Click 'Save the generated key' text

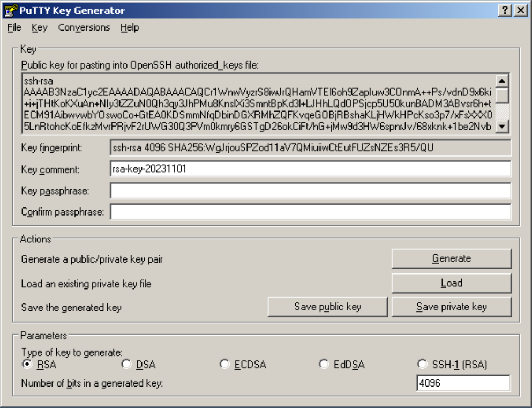(71, 308)
